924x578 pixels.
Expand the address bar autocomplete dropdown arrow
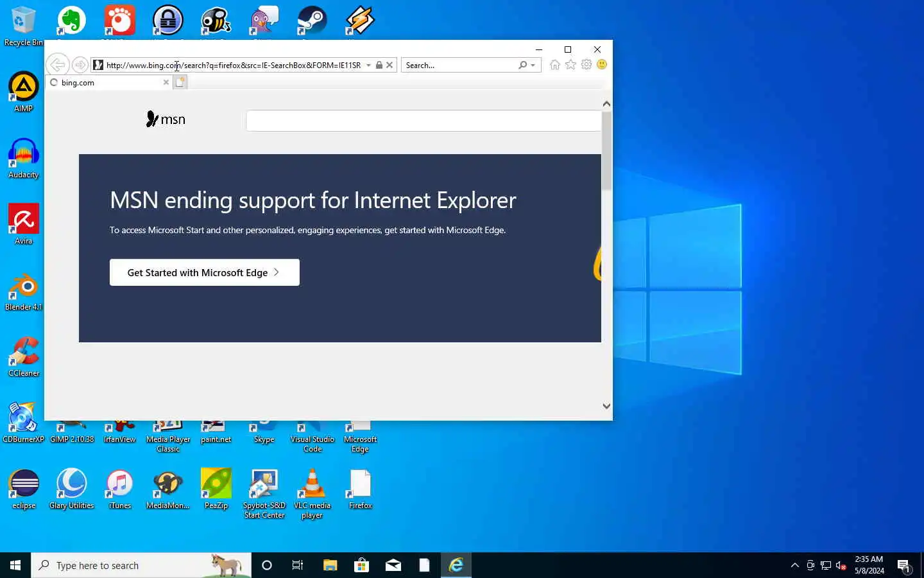pos(369,65)
